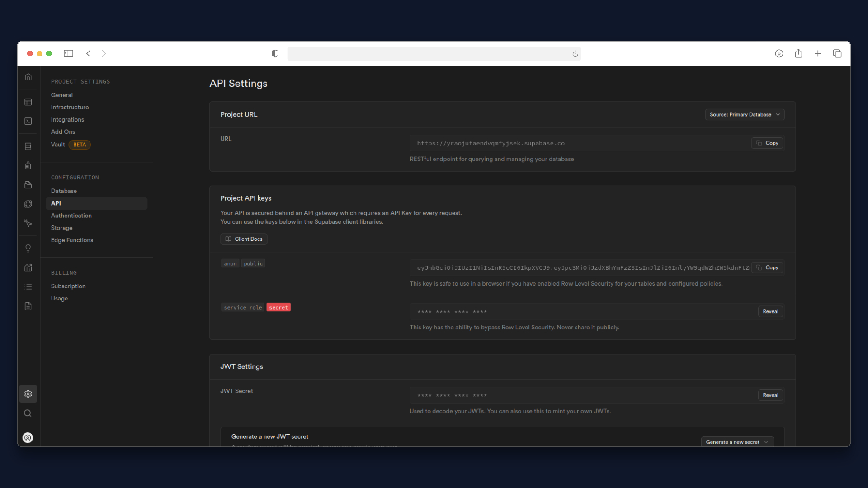868x488 pixels.
Task: Select General in Project Settings
Action: (x=62, y=95)
